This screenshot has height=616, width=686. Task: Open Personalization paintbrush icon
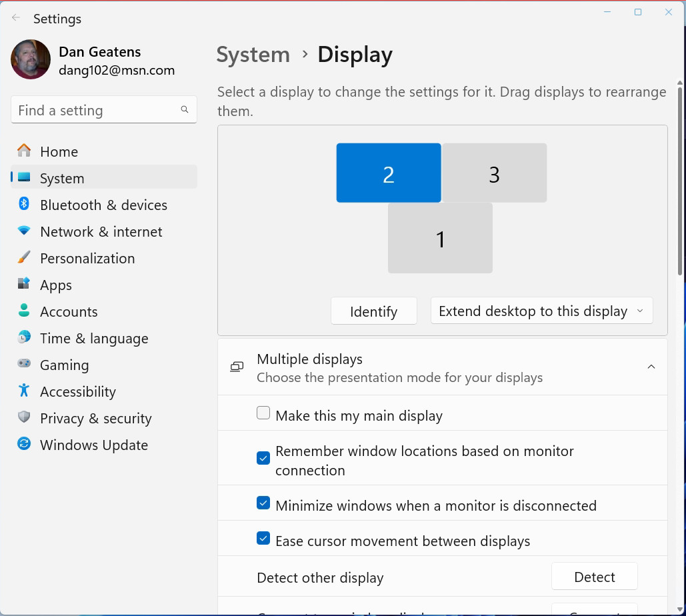pos(24,258)
